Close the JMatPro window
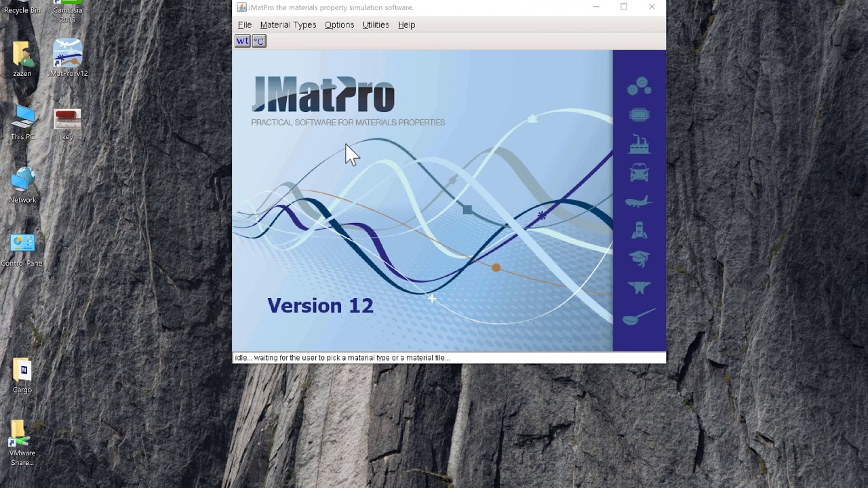The width and height of the screenshot is (868, 488). pos(652,7)
